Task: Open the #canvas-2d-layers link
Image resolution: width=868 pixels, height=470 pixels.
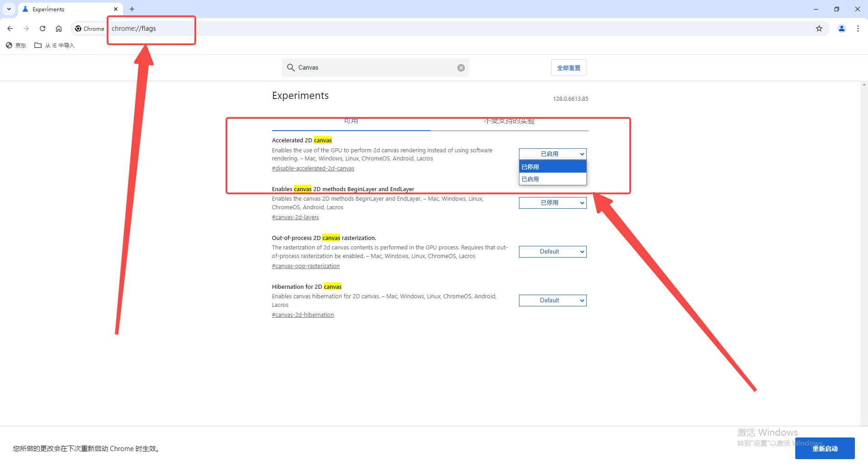Action: click(295, 217)
